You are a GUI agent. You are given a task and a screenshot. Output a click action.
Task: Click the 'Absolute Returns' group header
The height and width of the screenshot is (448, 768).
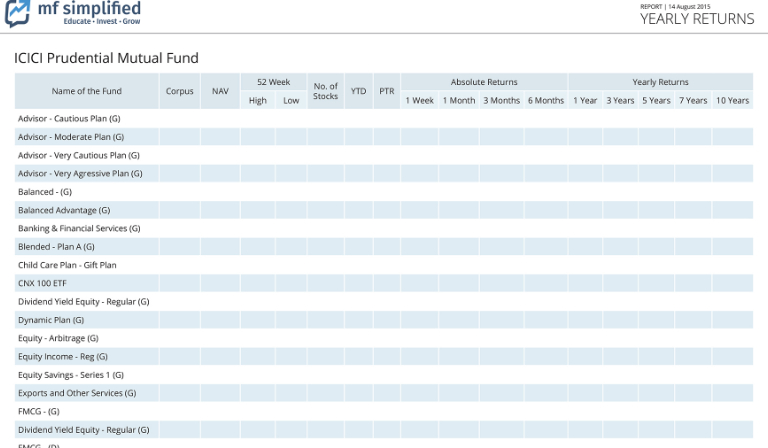click(484, 82)
